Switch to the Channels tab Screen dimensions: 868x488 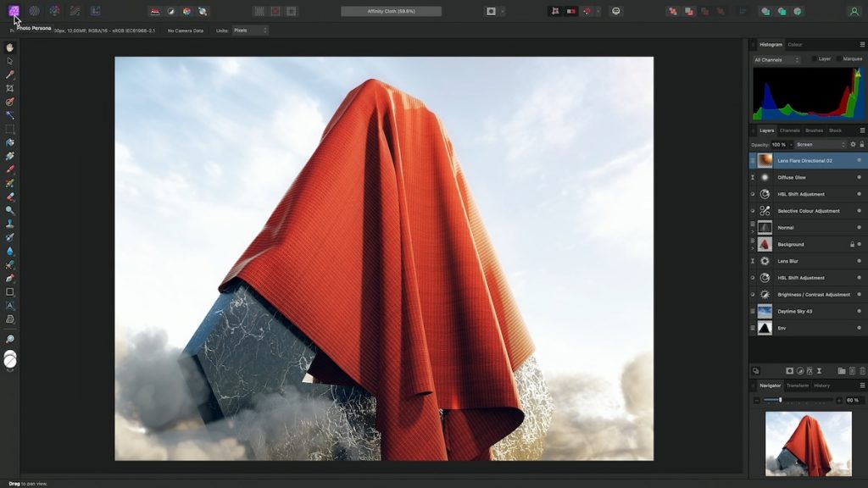pyautogui.click(x=789, y=130)
